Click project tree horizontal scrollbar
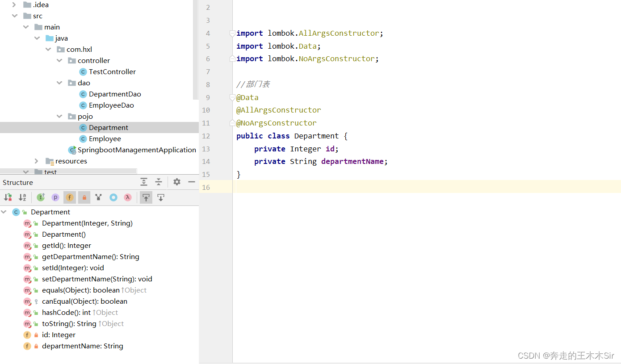Viewport: 621px width, 364px height. 68,171
